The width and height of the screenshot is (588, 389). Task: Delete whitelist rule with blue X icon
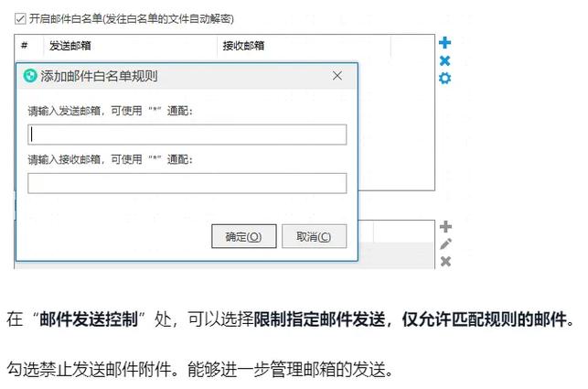tap(444, 60)
